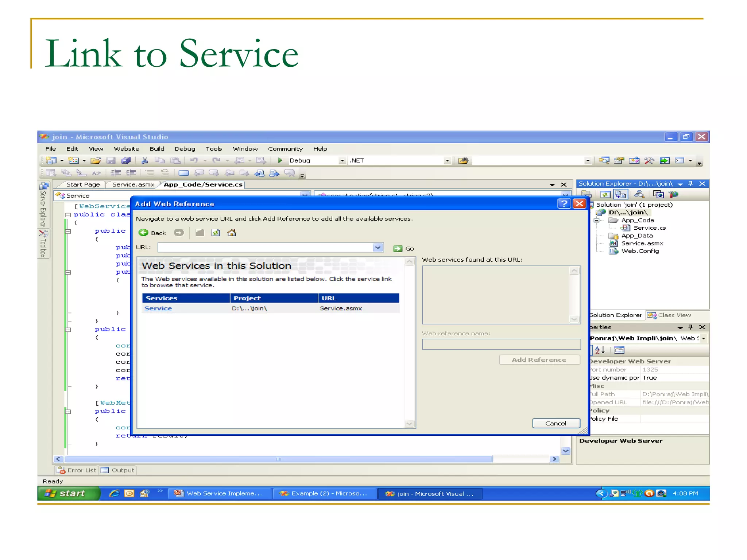Open the Community menu
The height and width of the screenshot is (560, 747).
[285, 149]
